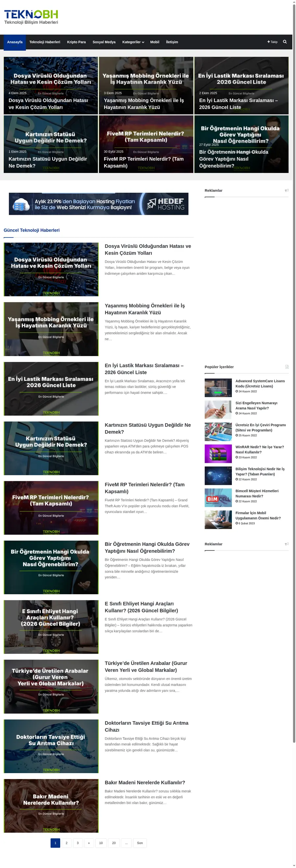This screenshot has width=296, height=868.
Task: Open the İletişim menu item
Action: tap(172, 42)
